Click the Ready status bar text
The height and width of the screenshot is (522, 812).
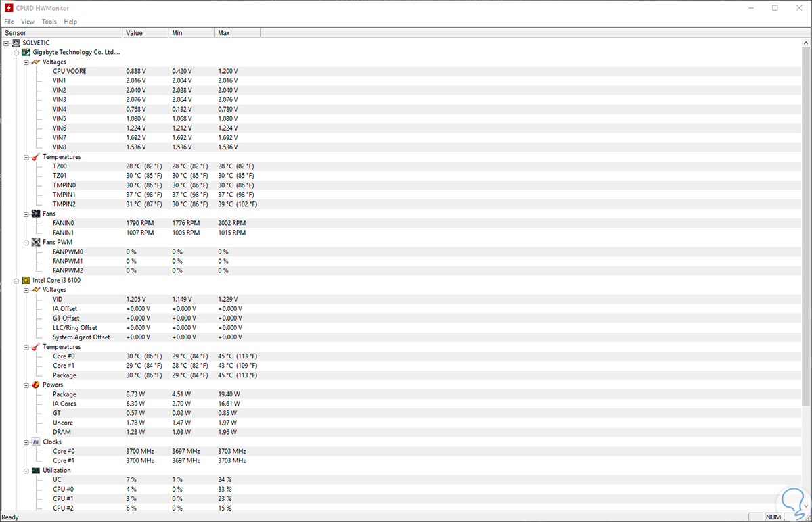click(x=10, y=517)
